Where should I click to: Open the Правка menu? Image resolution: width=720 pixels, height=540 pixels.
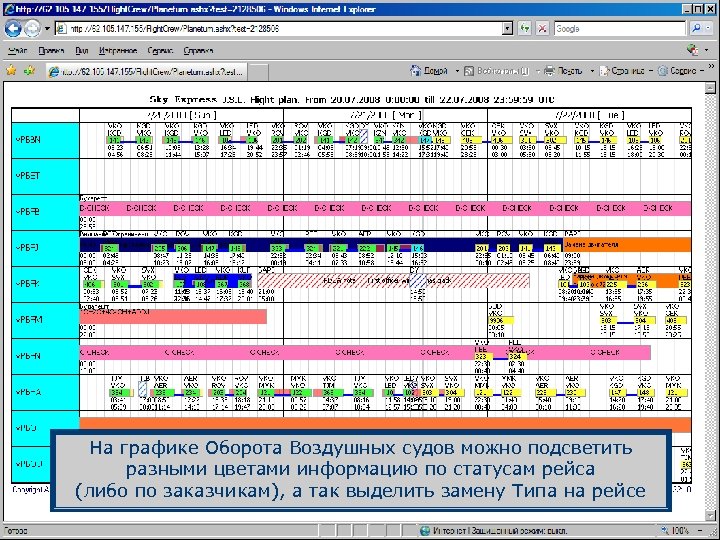[x=51, y=51]
